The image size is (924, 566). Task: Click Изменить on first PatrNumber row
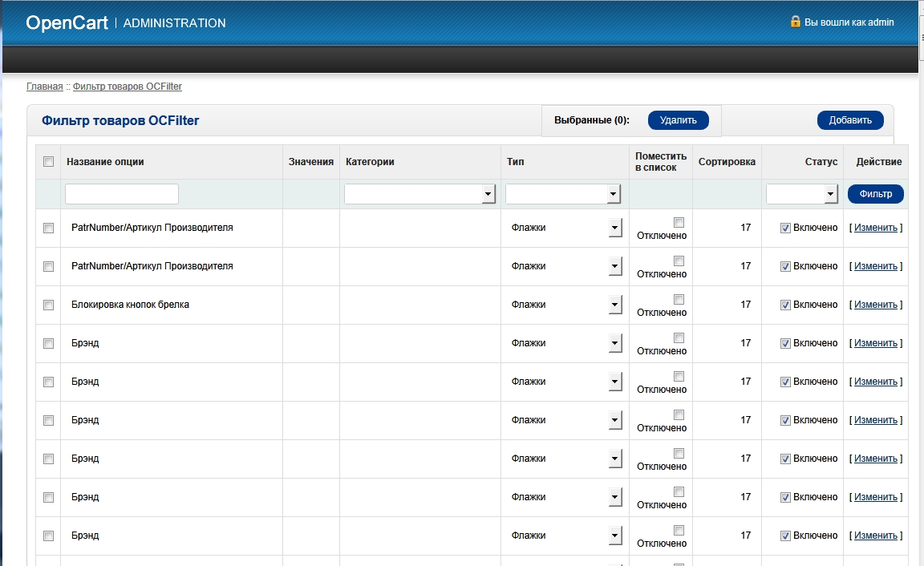click(x=876, y=228)
